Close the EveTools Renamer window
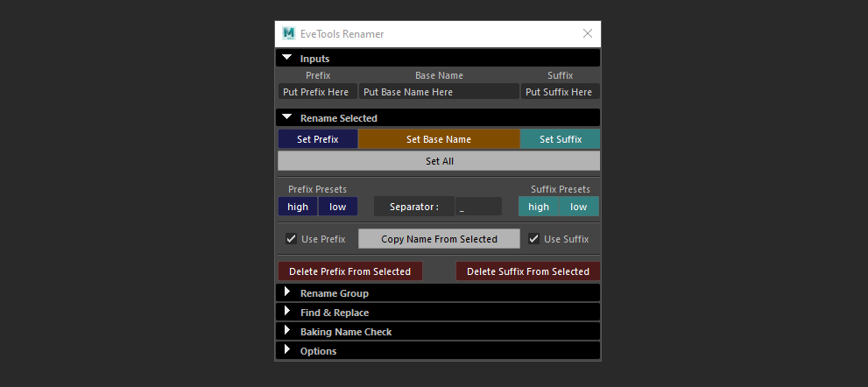 tap(588, 33)
